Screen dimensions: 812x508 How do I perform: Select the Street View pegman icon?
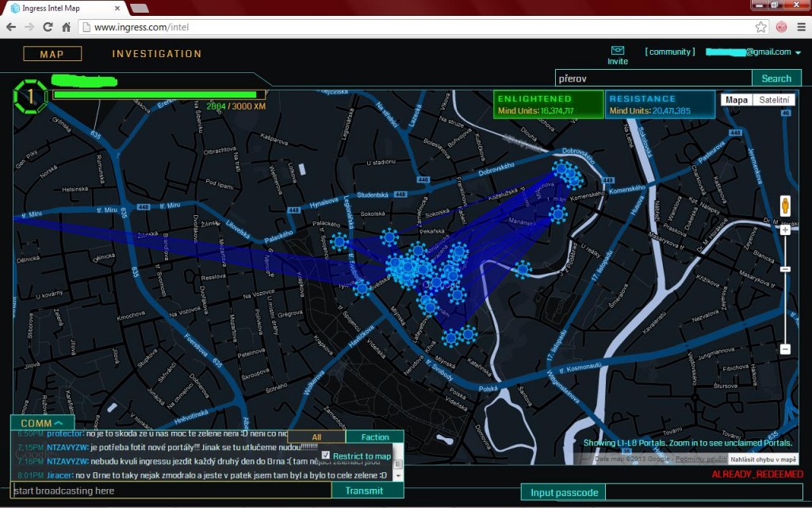(x=785, y=206)
